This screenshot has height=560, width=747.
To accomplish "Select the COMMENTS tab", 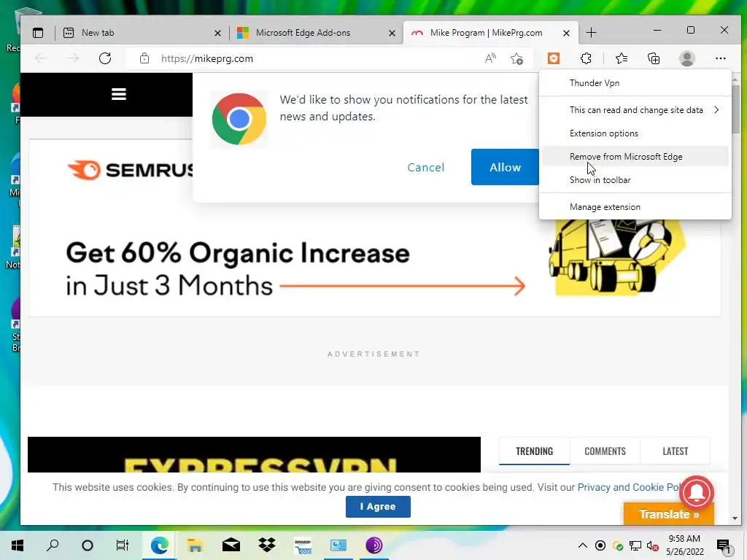I will (x=605, y=451).
